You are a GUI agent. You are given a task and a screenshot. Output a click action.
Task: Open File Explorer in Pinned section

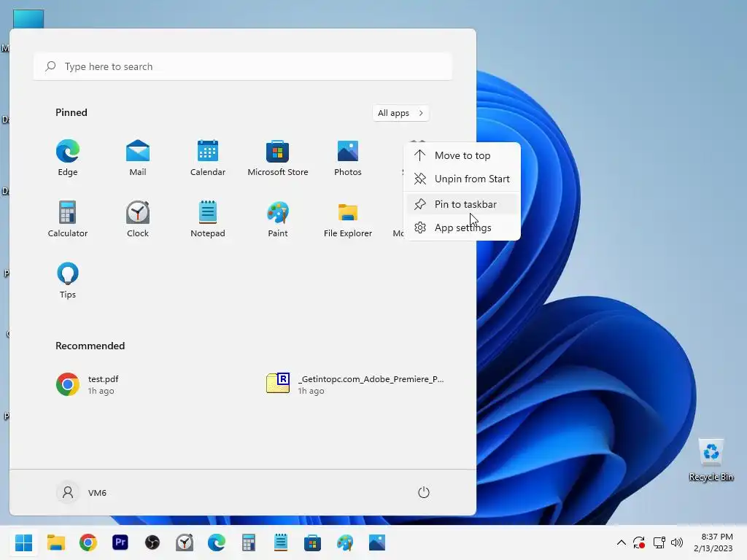348,219
